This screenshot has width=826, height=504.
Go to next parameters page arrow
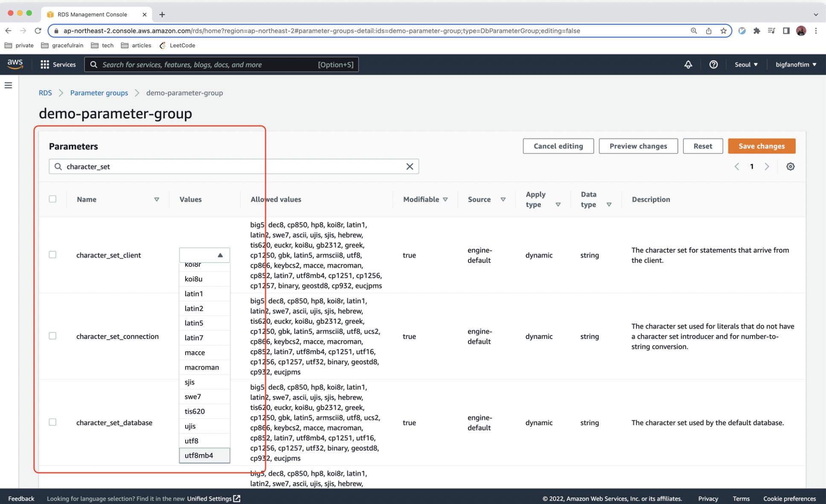[x=767, y=166]
